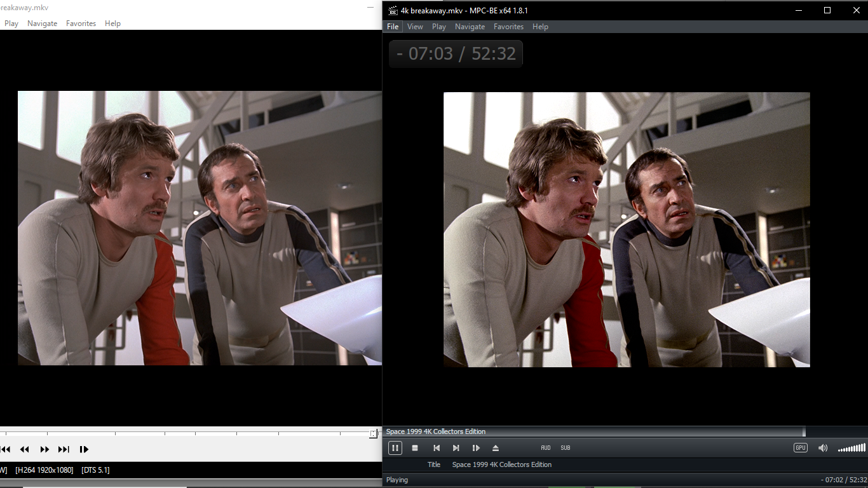
Task: Click frame-step button in left player
Action: [84, 449]
